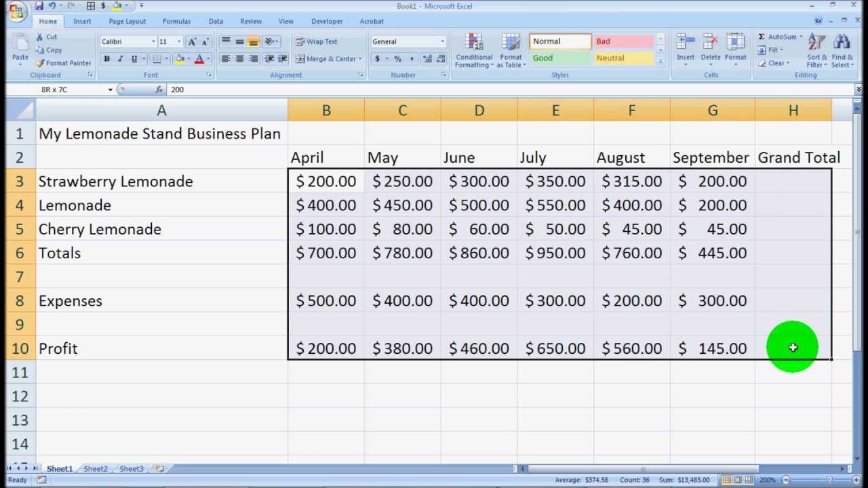The height and width of the screenshot is (488, 868).
Task: Select column H header
Action: coord(793,110)
